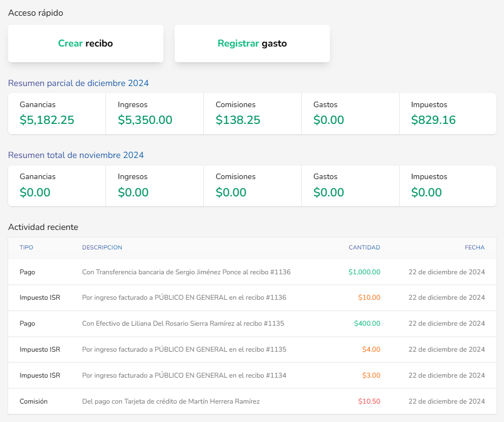Viewport: 504px width, 422px height.
Task: Select the December Ganancias value $5,182.25
Action: (x=47, y=120)
